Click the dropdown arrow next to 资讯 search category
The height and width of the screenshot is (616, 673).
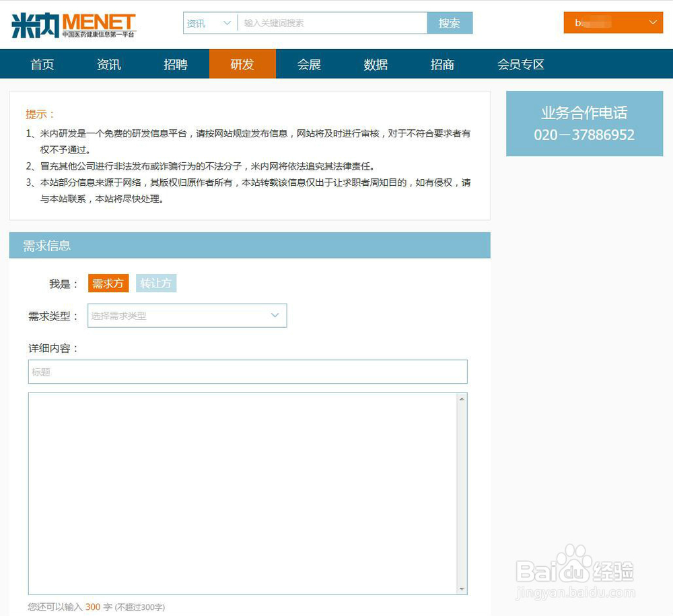225,22
